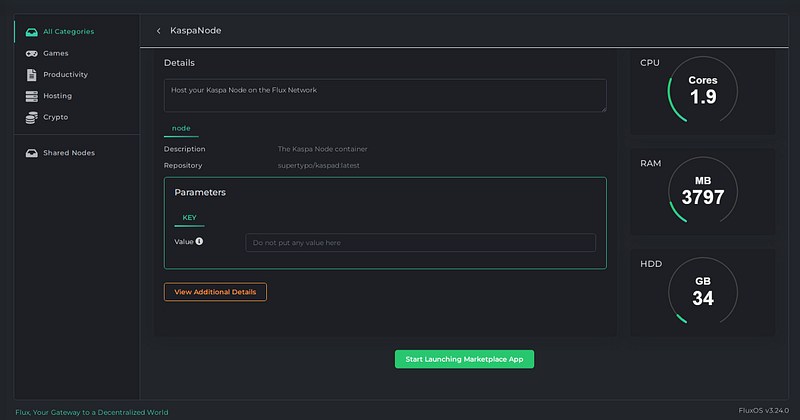Click the Description label
The height and width of the screenshot is (420, 800).
tap(185, 149)
